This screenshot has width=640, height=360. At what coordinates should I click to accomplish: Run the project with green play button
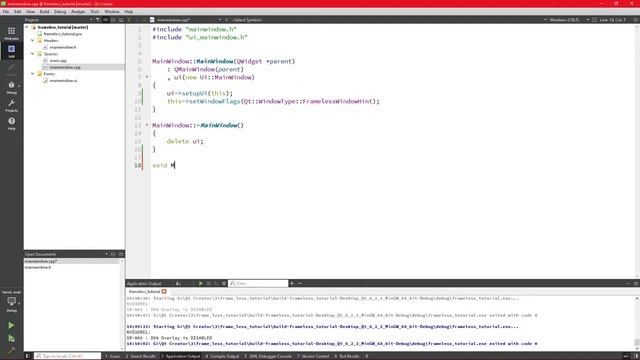pyautogui.click(x=11, y=325)
